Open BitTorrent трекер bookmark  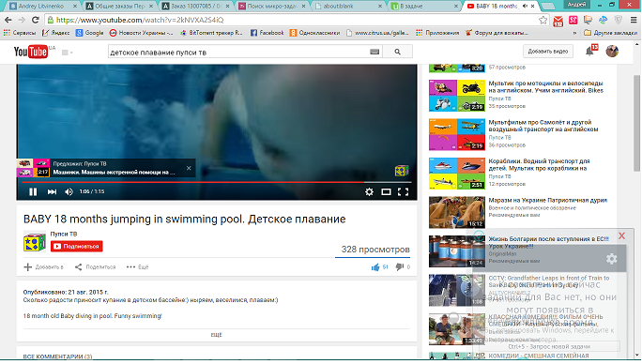[212, 33]
